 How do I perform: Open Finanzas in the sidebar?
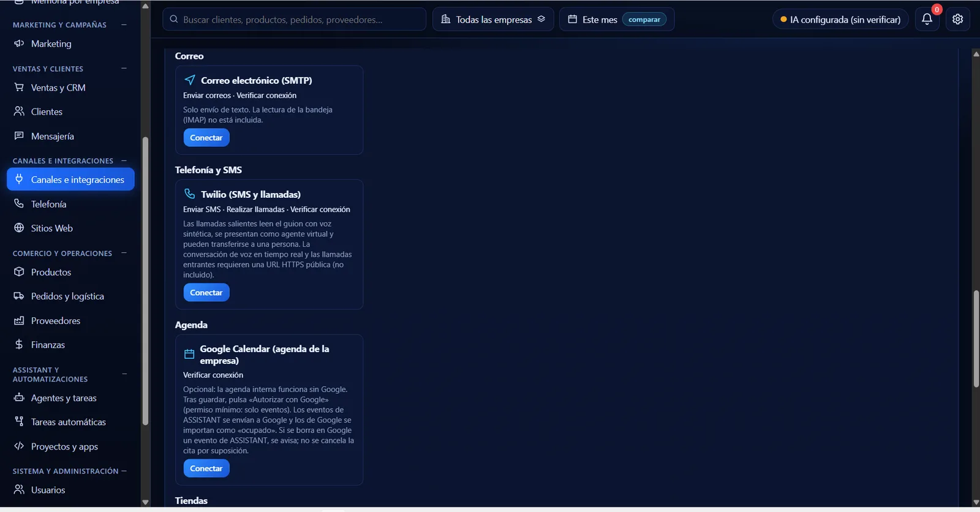(x=70, y=345)
